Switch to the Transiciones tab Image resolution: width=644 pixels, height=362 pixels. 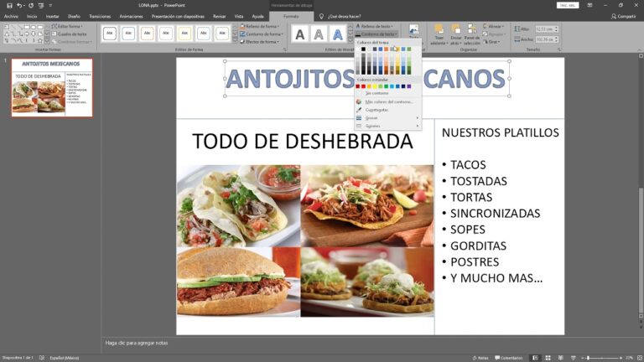pos(100,17)
